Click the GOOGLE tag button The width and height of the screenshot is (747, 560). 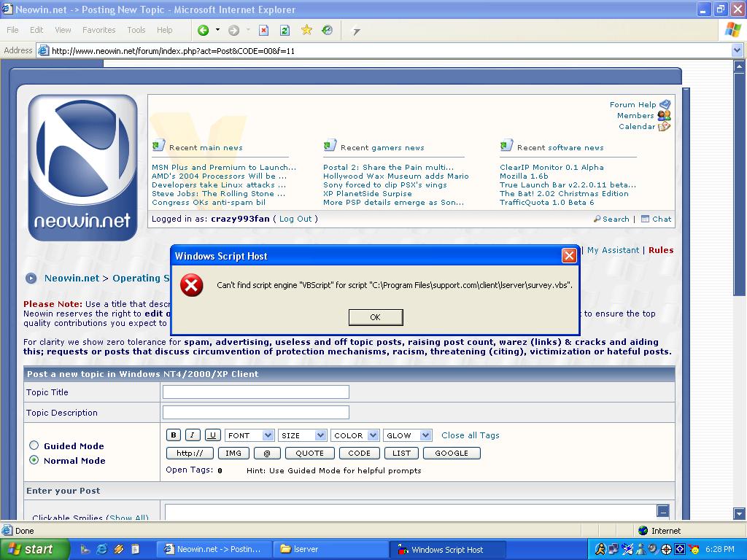click(452, 454)
